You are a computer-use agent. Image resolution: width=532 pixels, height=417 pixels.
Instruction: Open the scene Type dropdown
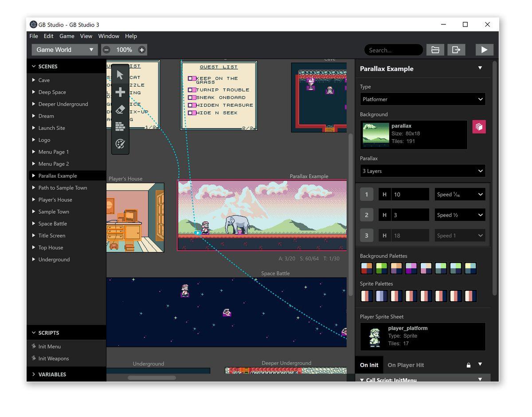tap(422, 99)
